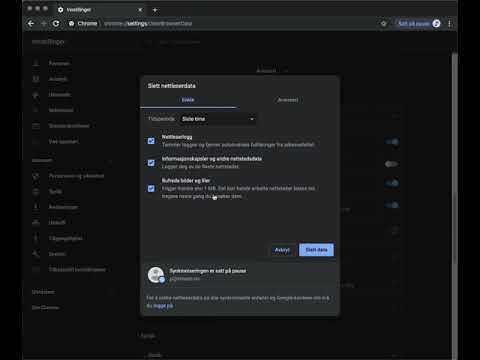The width and height of the screenshot is (480, 360).
Task: Click the forward navigation arrow
Action: (x=44, y=24)
